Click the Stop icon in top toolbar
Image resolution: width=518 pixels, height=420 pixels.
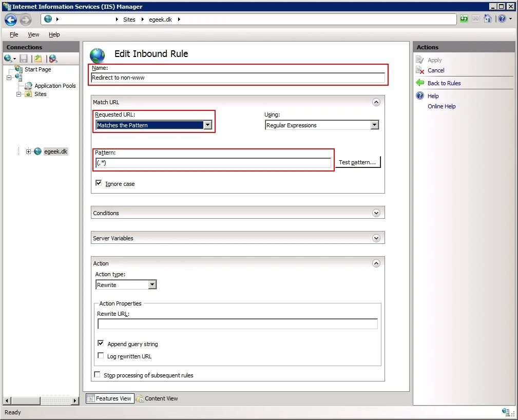click(476, 19)
